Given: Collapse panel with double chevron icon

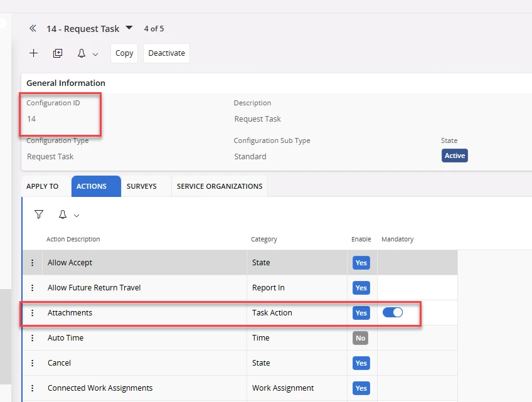Looking at the screenshot, I should pyautogui.click(x=33, y=29).
